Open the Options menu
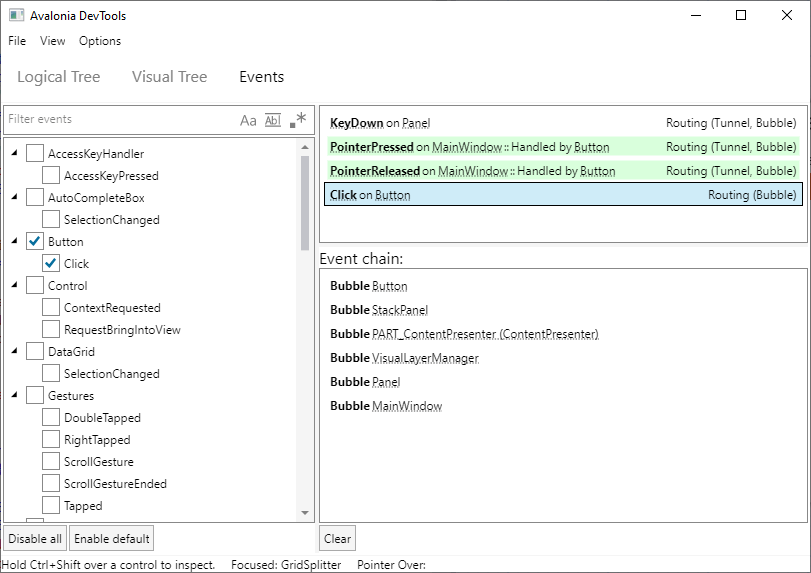 coord(100,41)
